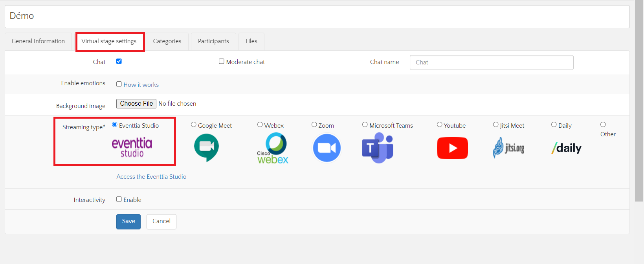Click Choose File for background image
Image resolution: width=644 pixels, height=264 pixels.
point(136,104)
